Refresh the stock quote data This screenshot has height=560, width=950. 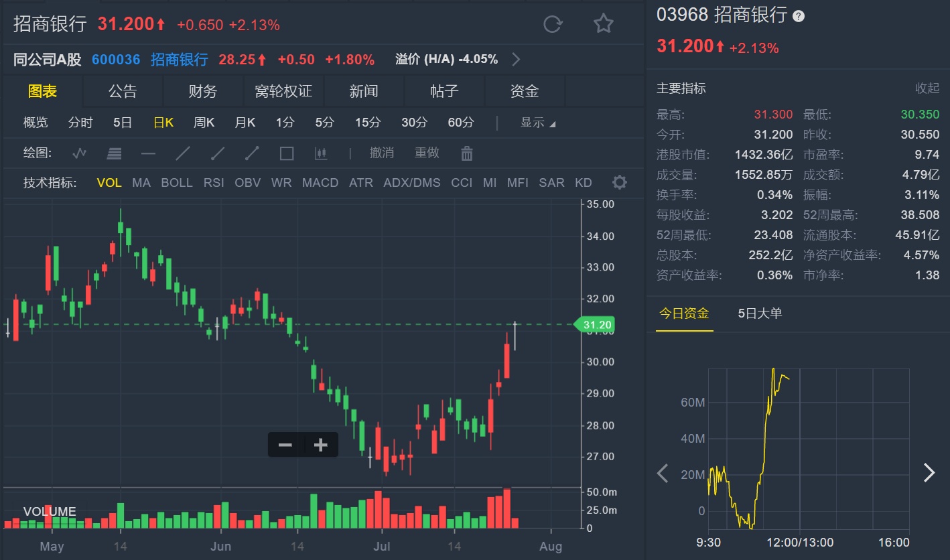click(552, 25)
